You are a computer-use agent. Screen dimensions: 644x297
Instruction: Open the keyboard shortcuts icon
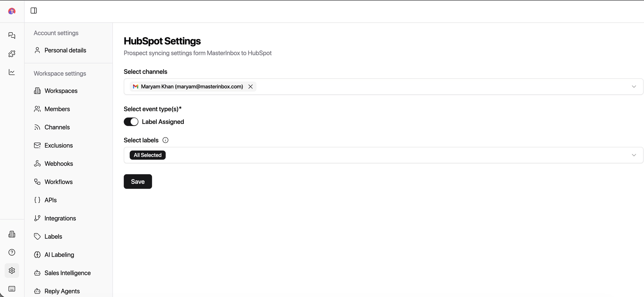click(x=12, y=289)
